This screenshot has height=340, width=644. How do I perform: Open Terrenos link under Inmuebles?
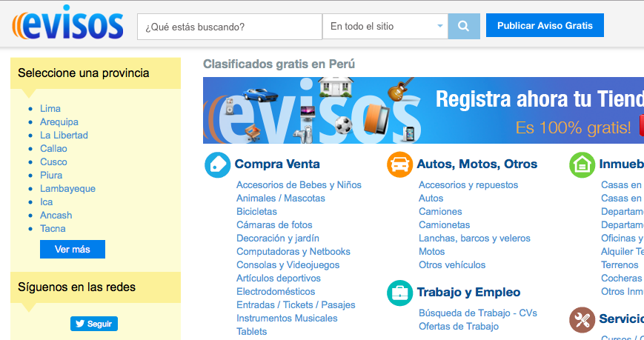pos(620,265)
